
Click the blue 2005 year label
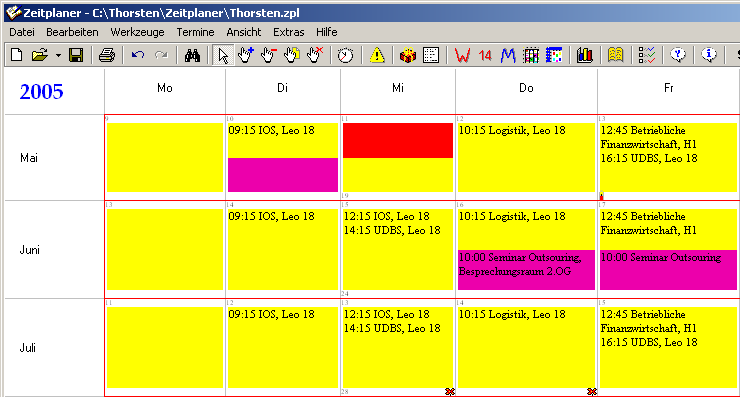tap(41, 92)
